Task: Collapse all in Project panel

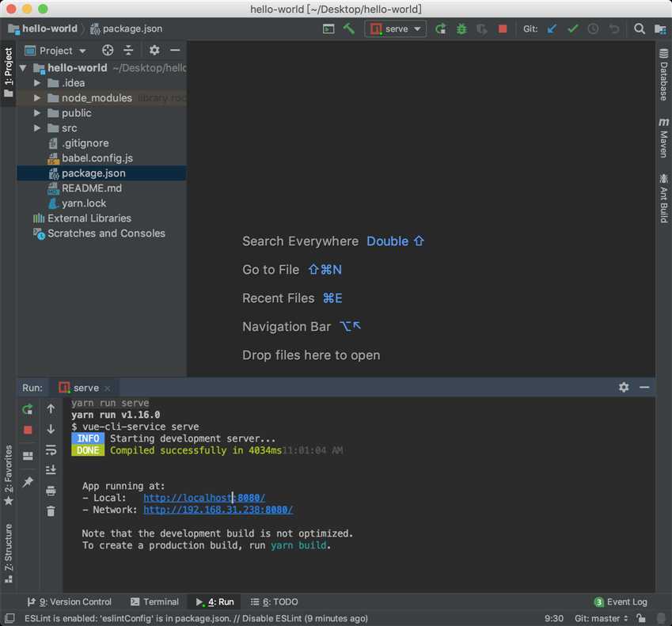Action: coord(128,51)
